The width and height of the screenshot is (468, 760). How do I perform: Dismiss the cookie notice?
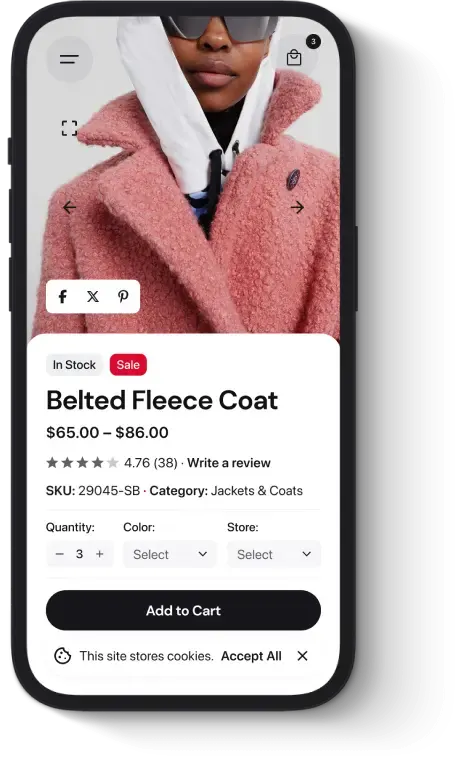(302, 656)
